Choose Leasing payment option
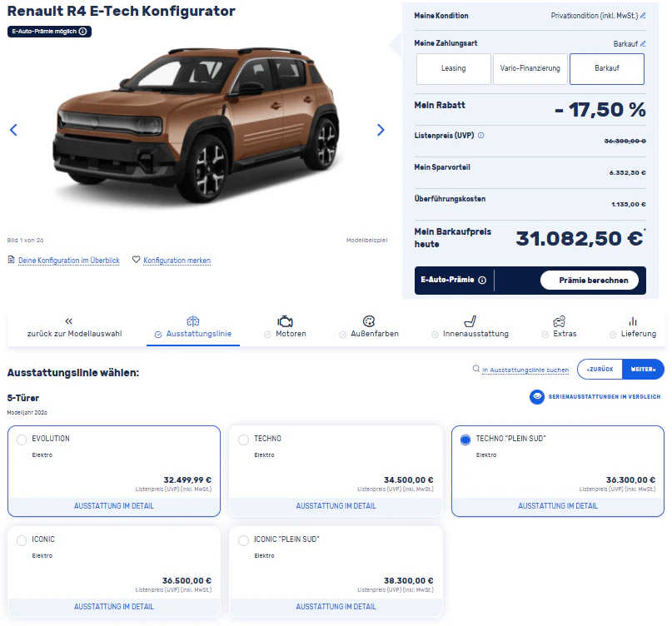This screenshot has width=672, height=626. (454, 68)
